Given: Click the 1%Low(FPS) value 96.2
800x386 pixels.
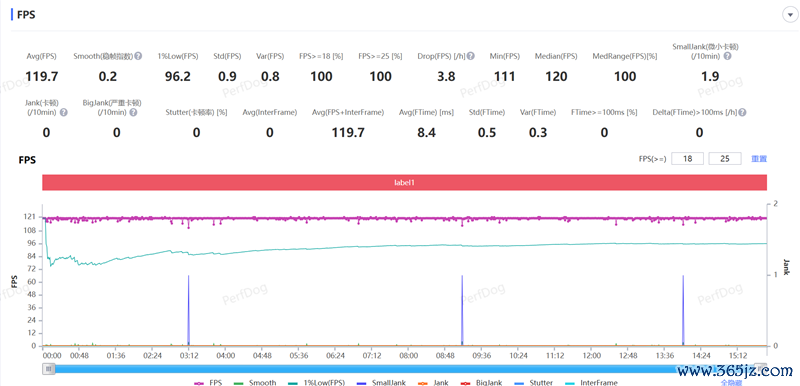Looking at the screenshot, I should point(178,77).
